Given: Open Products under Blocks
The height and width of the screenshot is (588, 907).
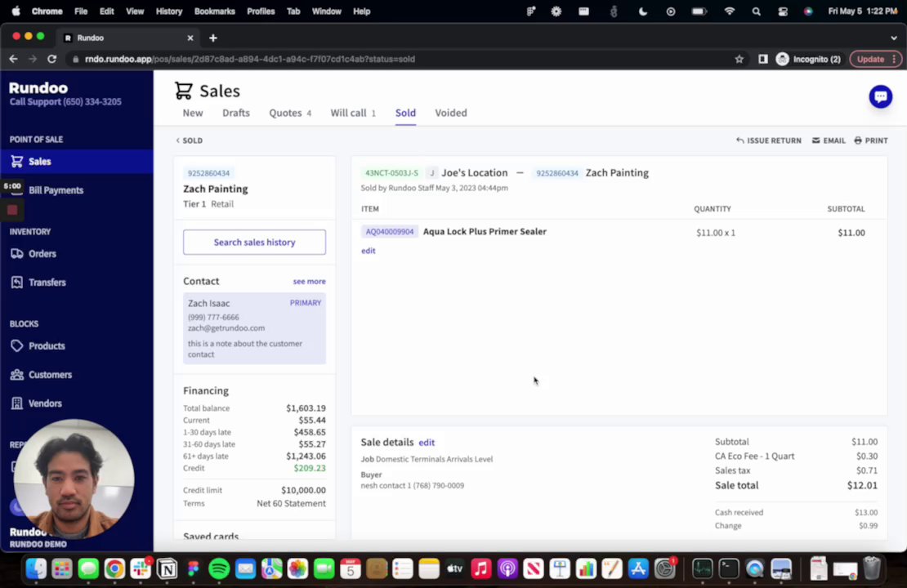Looking at the screenshot, I should tap(47, 345).
